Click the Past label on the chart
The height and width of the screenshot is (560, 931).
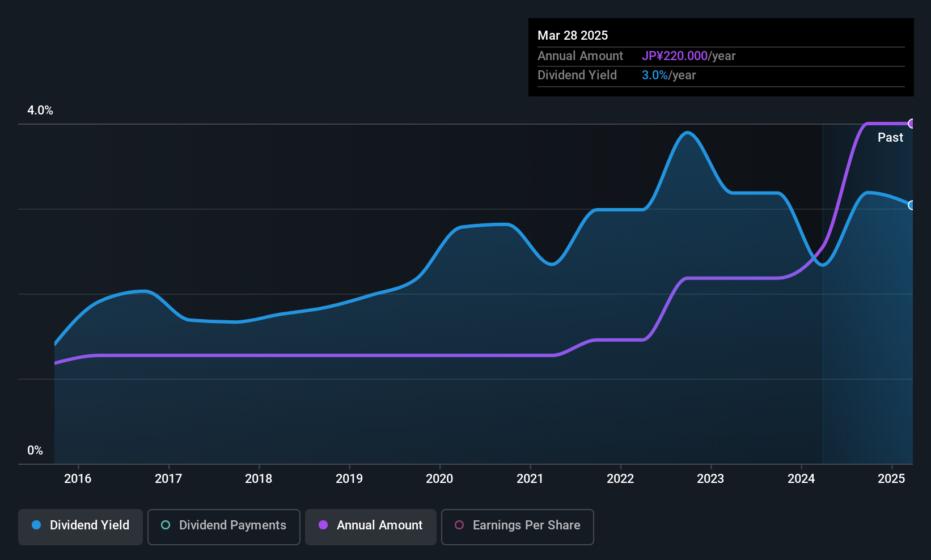[x=890, y=137]
